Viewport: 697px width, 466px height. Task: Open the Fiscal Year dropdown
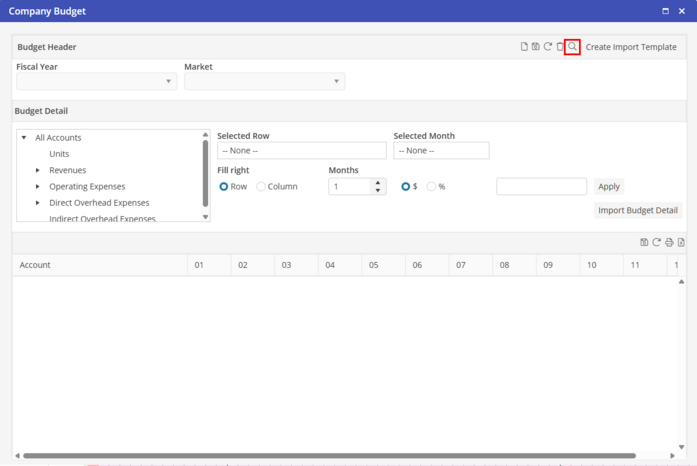click(97, 82)
